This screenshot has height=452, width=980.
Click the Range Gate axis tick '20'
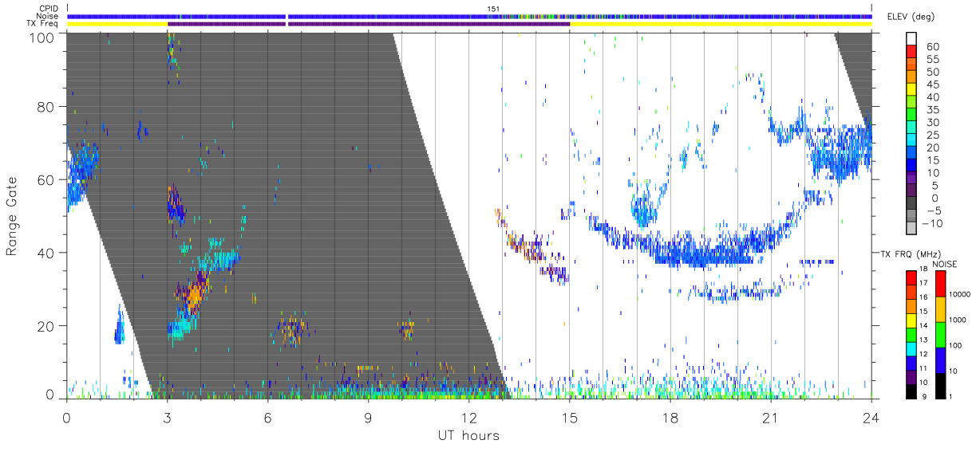(x=46, y=326)
